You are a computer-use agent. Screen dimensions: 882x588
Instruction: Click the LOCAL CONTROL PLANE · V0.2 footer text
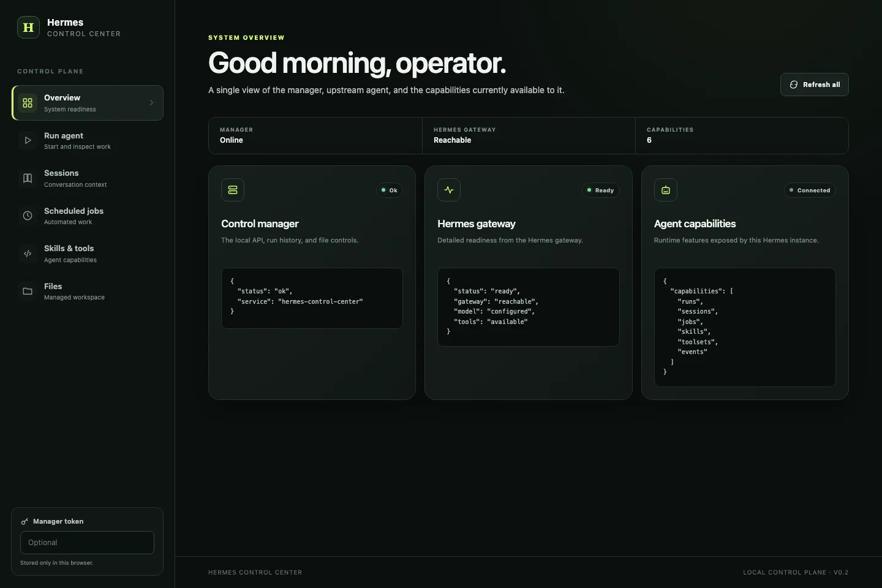click(796, 572)
